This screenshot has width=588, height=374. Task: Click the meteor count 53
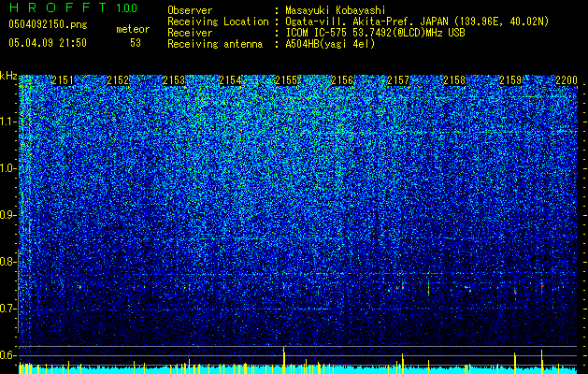click(136, 43)
